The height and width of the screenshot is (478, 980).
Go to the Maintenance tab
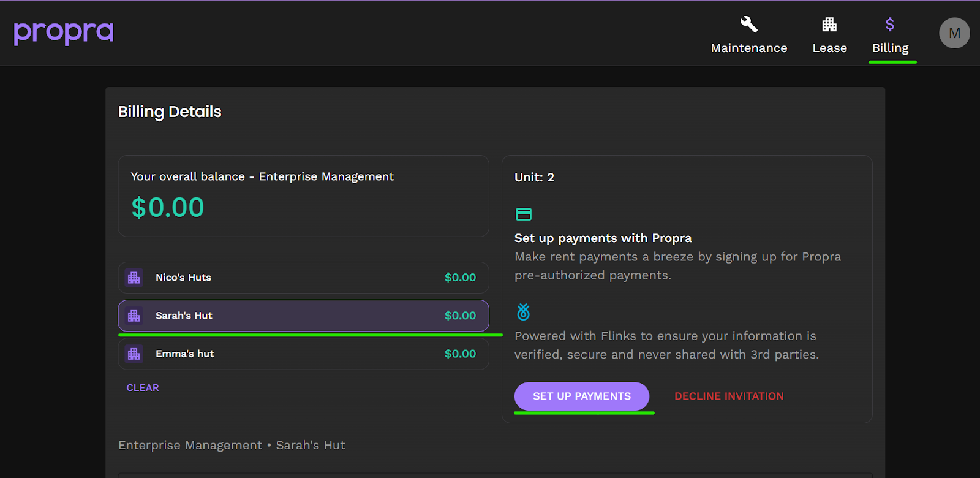[x=749, y=48]
